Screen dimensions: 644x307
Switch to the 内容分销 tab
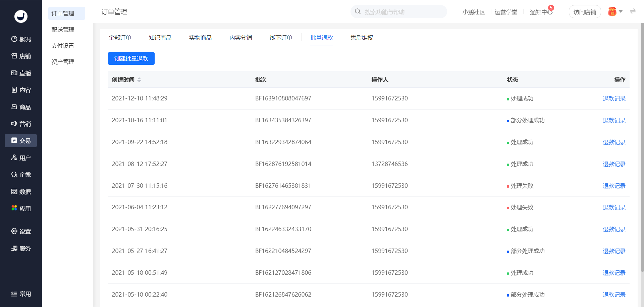pyautogui.click(x=241, y=38)
